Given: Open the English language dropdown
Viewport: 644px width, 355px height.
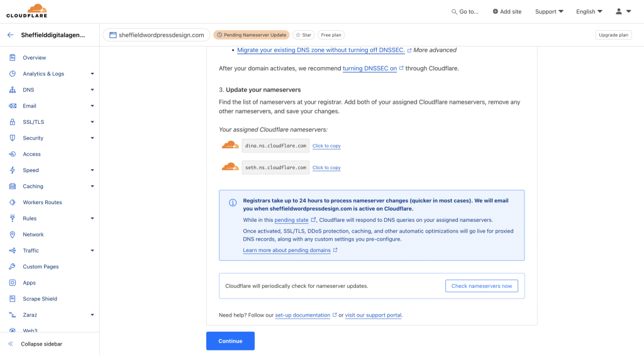Looking at the screenshot, I should pos(589,11).
